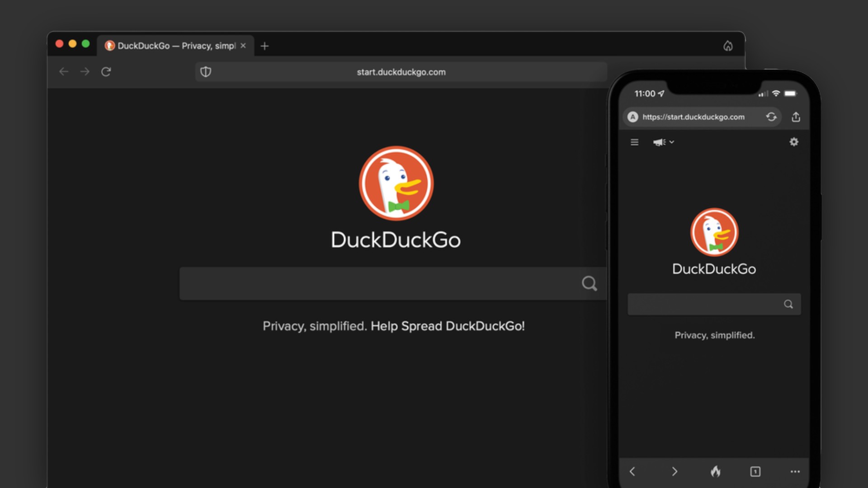Click the desktop 'Privacy, simplified.' text
Image resolution: width=868 pixels, height=488 pixels.
click(x=315, y=326)
